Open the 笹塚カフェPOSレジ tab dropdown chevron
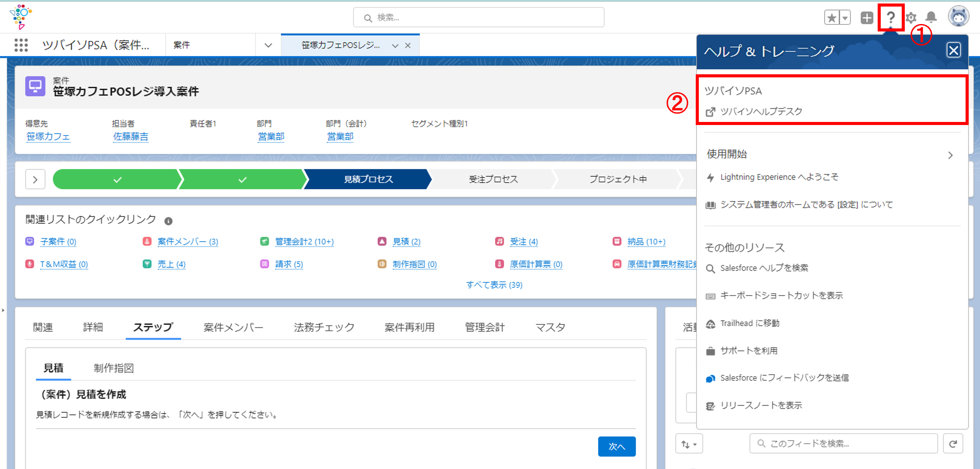The height and width of the screenshot is (469, 980). (x=395, y=45)
